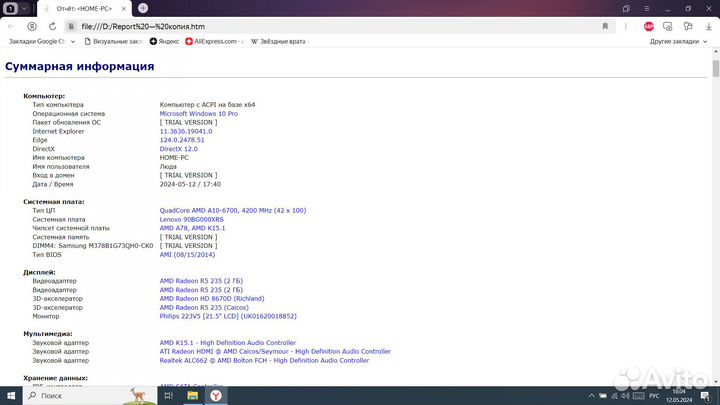720x405 pixels.
Task: Open the DirectX 12.0 link
Action: click(x=178, y=149)
